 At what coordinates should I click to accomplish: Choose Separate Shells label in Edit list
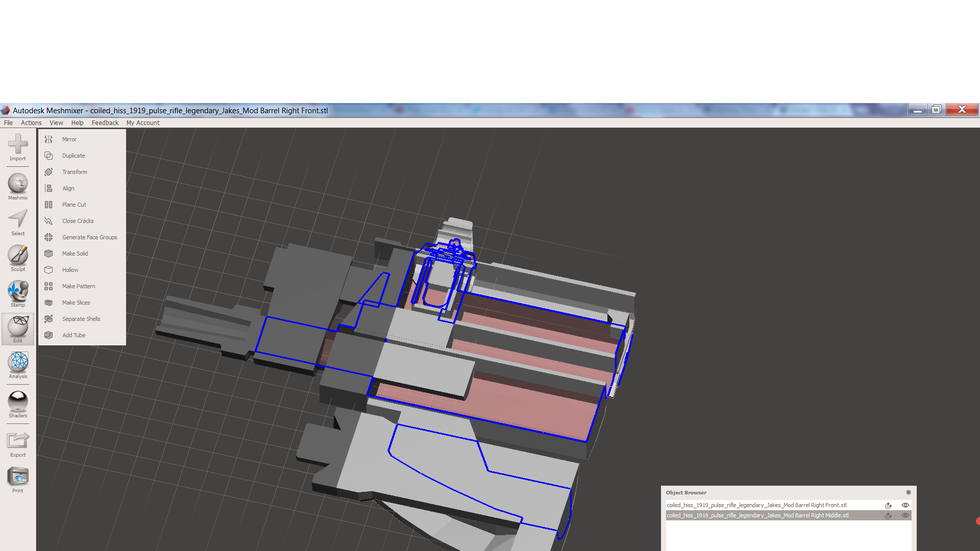pyautogui.click(x=81, y=319)
